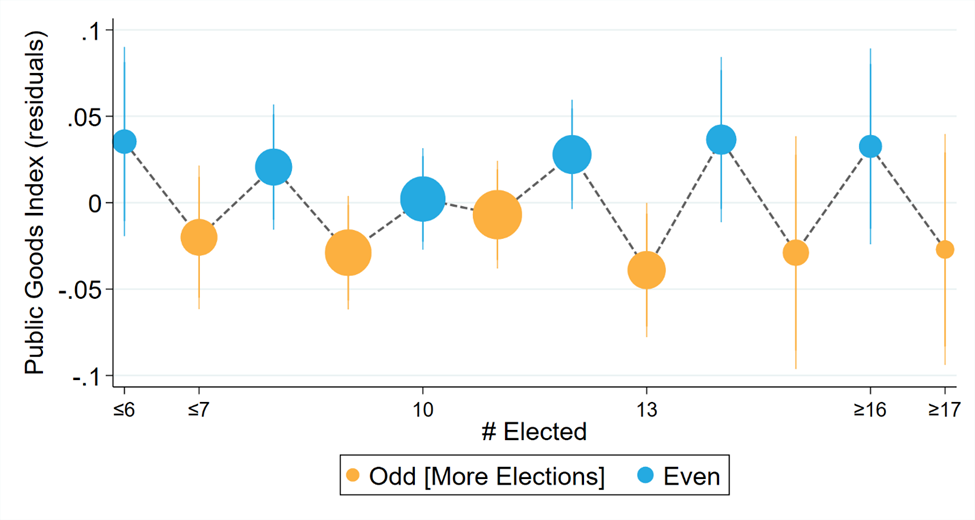Click the "# Elected" x-axis title
Screen dimensions: 975x520
click(533, 432)
